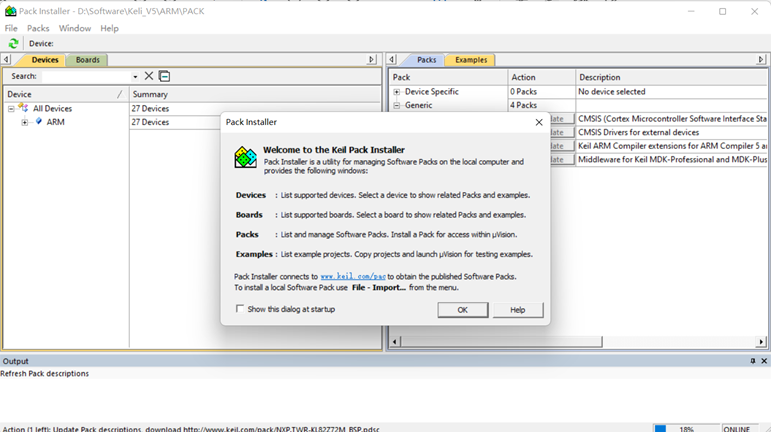Image resolution: width=771 pixels, height=432 pixels.
Task: Click the download progress bar showing 18%
Action: point(686,429)
